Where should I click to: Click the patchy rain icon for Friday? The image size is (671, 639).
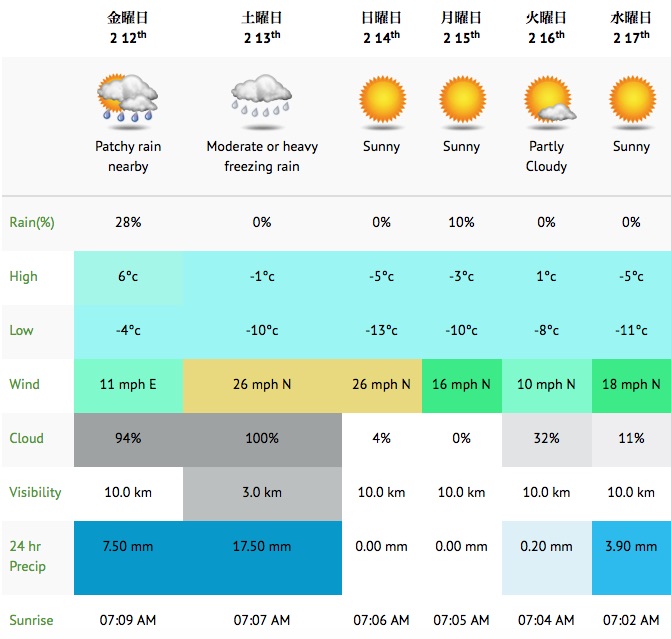coord(128,98)
